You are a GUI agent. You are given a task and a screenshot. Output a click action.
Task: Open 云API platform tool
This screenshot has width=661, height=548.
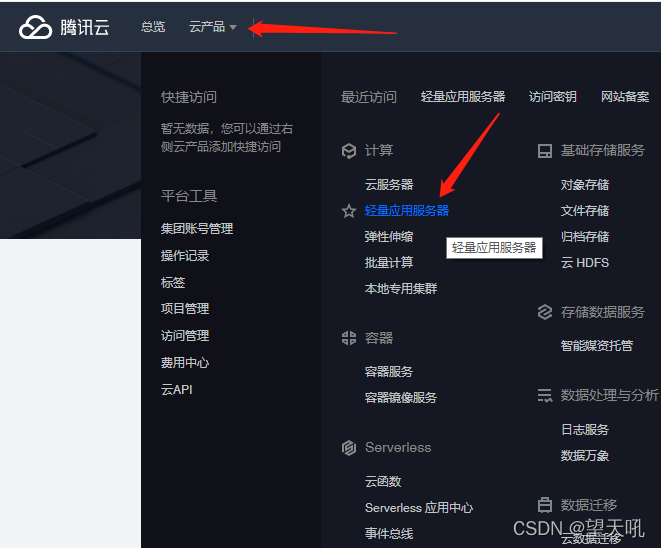(x=177, y=390)
